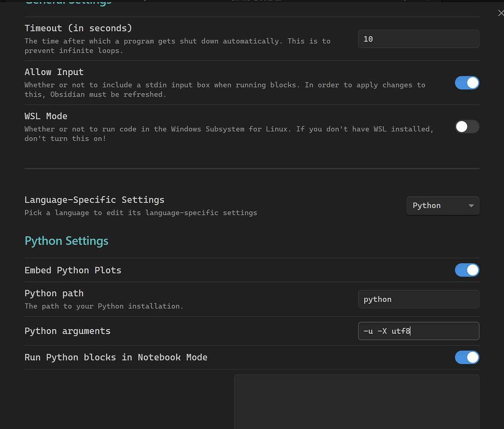Click the Python Settings heading
The image size is (504, 429).
tap(67, 241)
